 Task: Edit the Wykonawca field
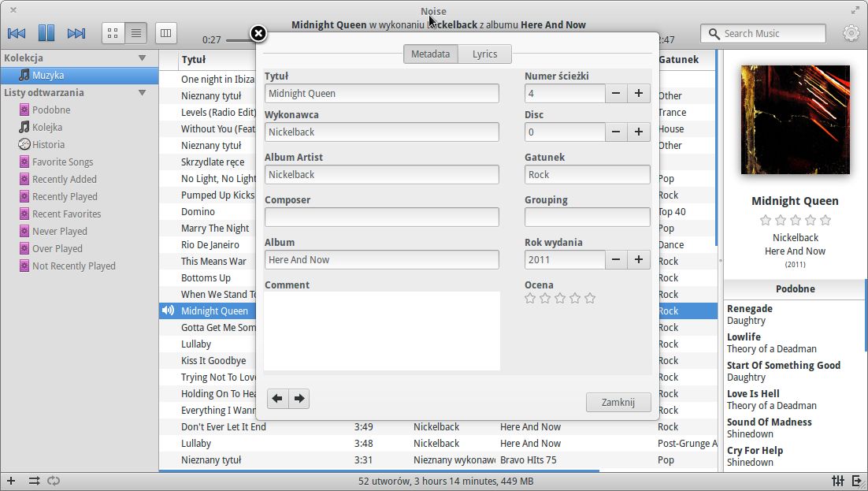click(x=381, y=132)
